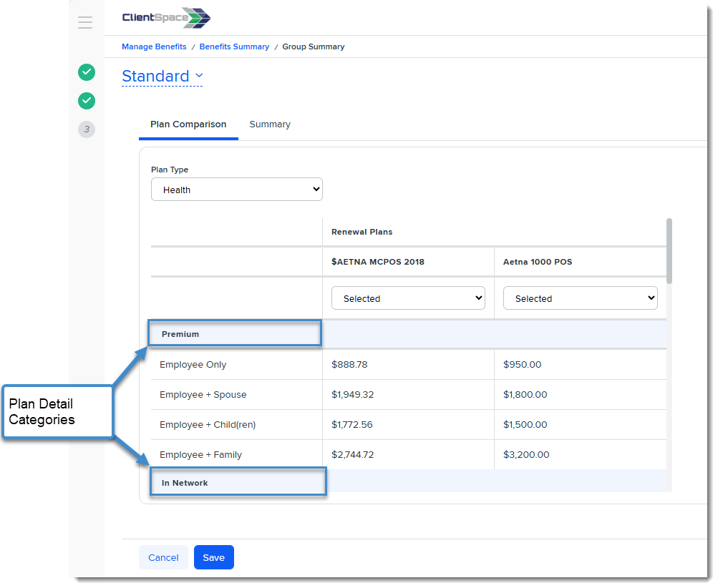
Task: Switch to the Plan Comparison tab
Action: coord(188,124)
